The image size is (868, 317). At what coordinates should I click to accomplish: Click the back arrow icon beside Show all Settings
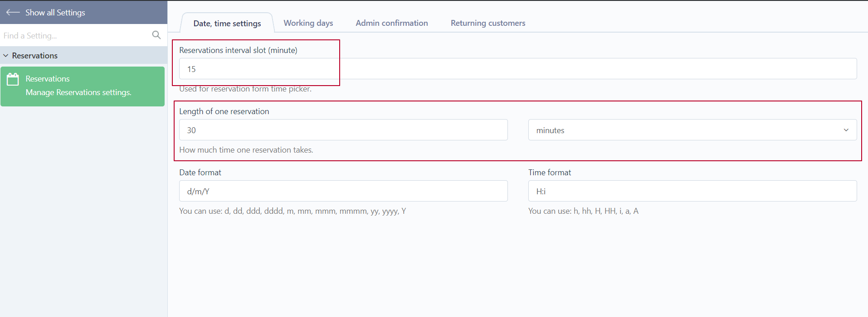[x=13, y=12]
